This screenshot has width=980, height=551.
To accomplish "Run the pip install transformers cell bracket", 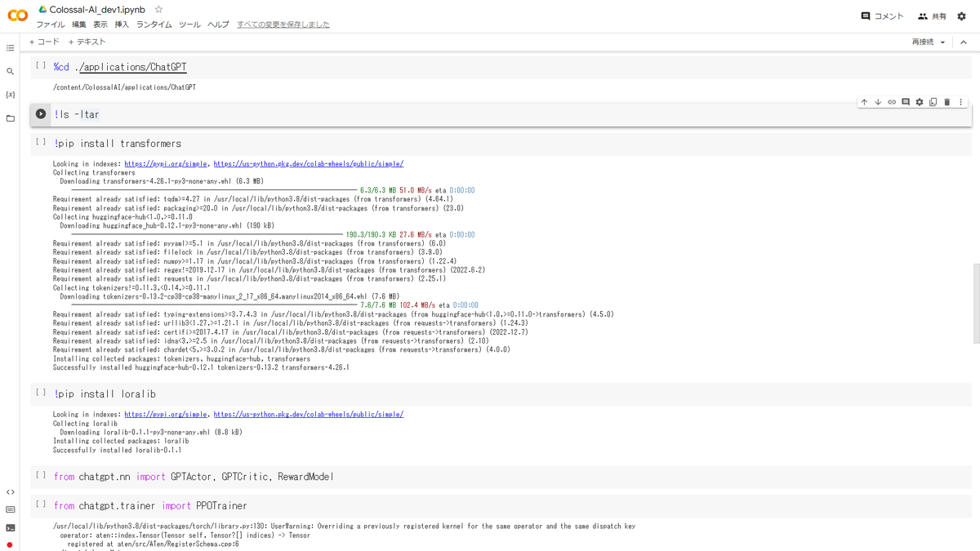I will point(41,142).
